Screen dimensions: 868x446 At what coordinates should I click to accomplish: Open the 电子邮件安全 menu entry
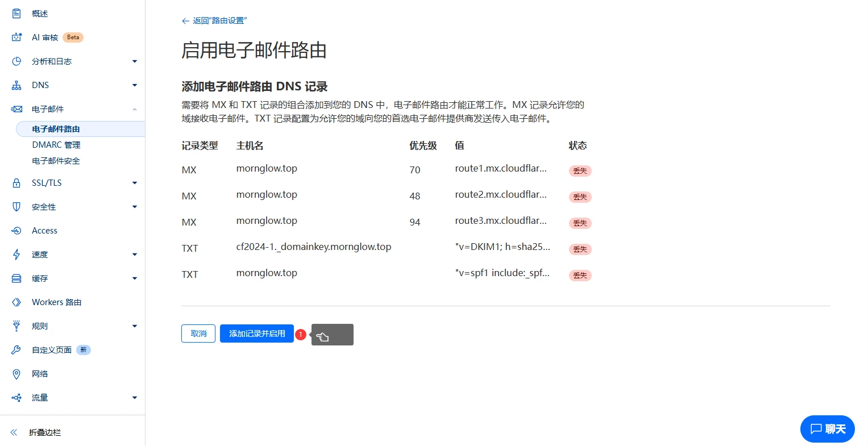click(57, 160)
